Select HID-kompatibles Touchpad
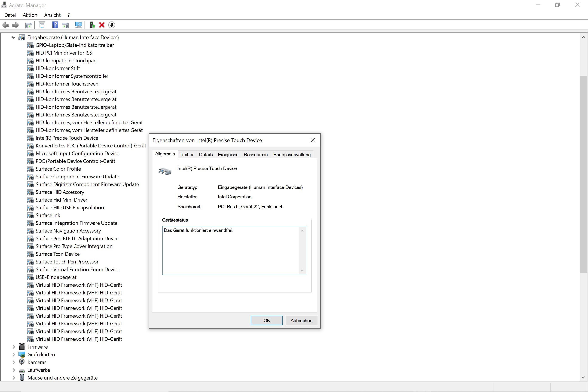This screenshot has width=588, height=392. click(x=66, y=61)
